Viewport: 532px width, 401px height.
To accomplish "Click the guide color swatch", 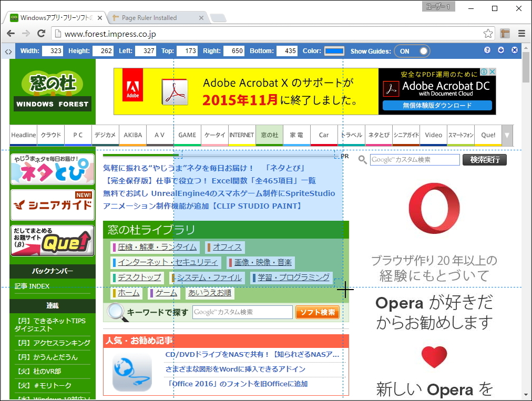I will coord(334,50).
